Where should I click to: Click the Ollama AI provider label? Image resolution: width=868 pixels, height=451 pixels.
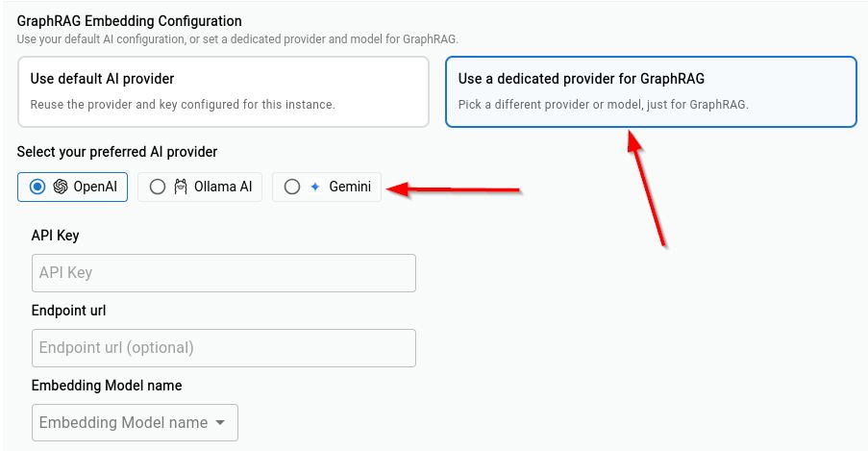[223, 187]
